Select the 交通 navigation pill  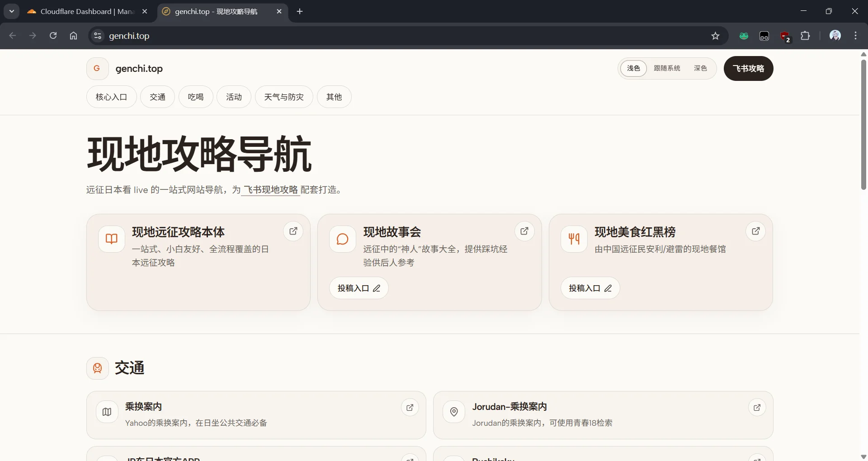pyautogui.click(x=157, y=97)
